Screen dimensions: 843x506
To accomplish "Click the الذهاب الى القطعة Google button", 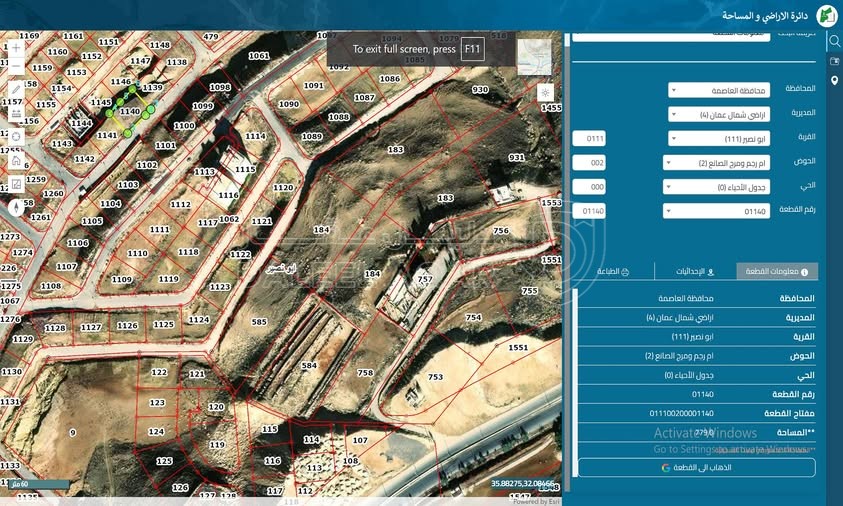I will (x=696, y=467).
